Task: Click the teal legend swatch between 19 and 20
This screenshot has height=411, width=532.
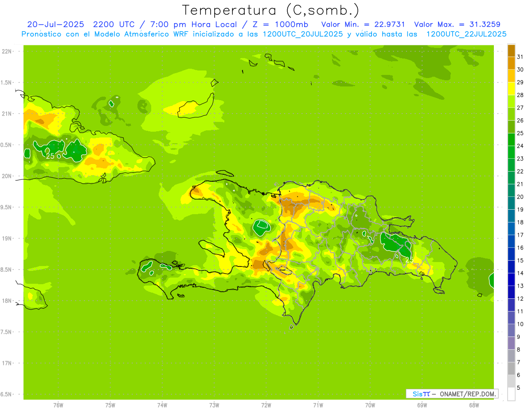Action: (511, 203)
